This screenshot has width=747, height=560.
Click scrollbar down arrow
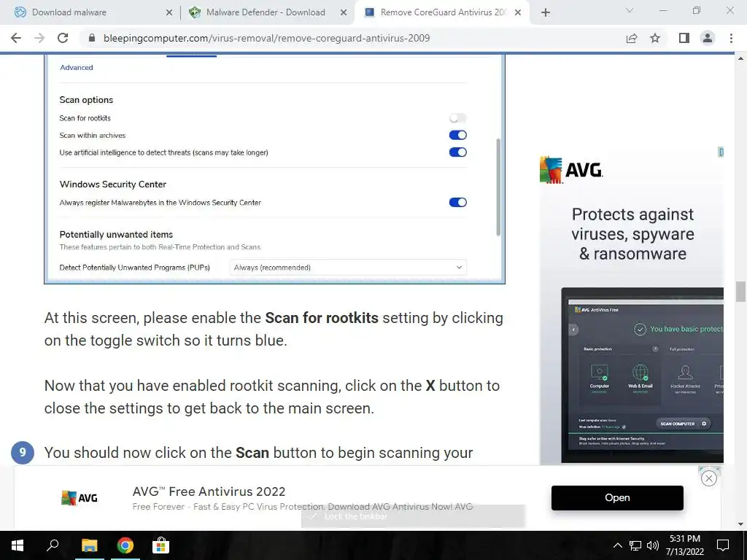click(740, 524)
